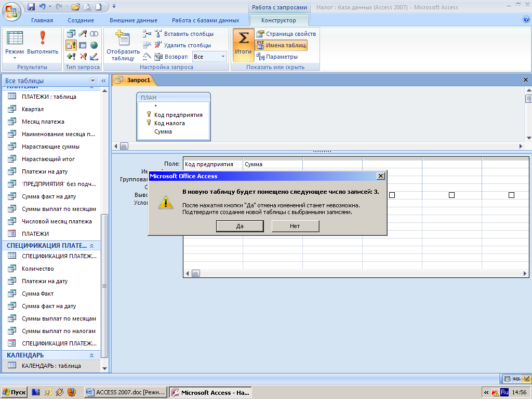The width and height of the screenshot is (532, 399).
Task: Undo with quick access toolbar arrow
Action: 42,6
